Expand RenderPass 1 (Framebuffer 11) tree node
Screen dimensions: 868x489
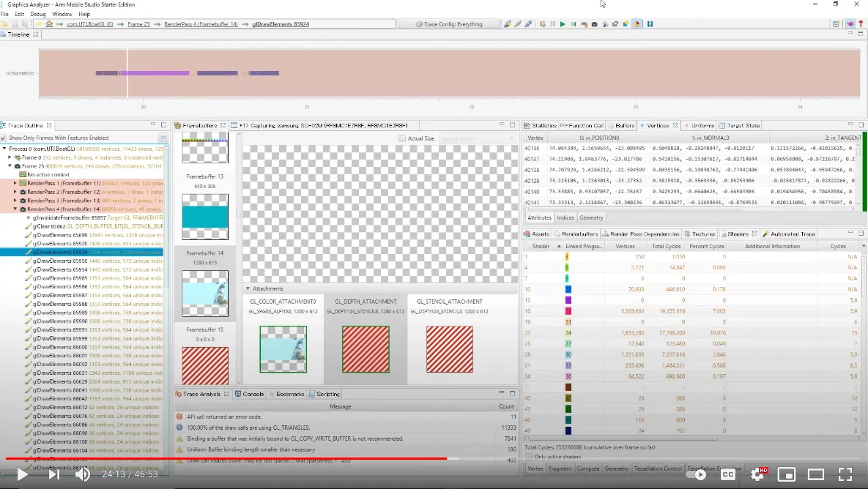pos(15,183)
